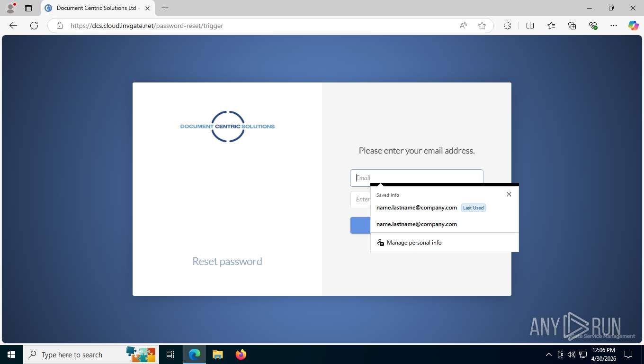
Task: Launch Firefox from taskbar
Action: pos(241,355)
